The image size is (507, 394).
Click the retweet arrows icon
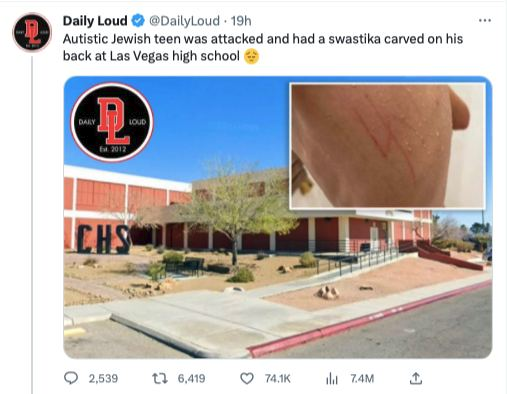tap(160, 378)
